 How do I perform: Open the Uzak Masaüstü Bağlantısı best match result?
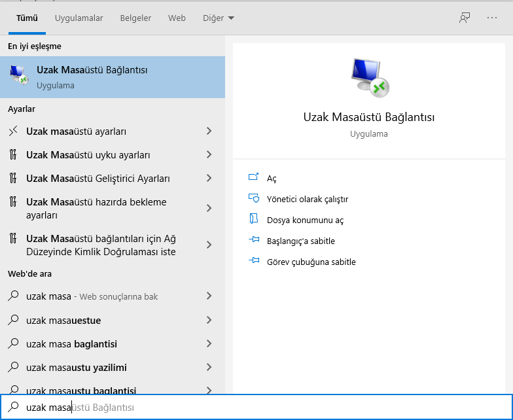[113, 77]
